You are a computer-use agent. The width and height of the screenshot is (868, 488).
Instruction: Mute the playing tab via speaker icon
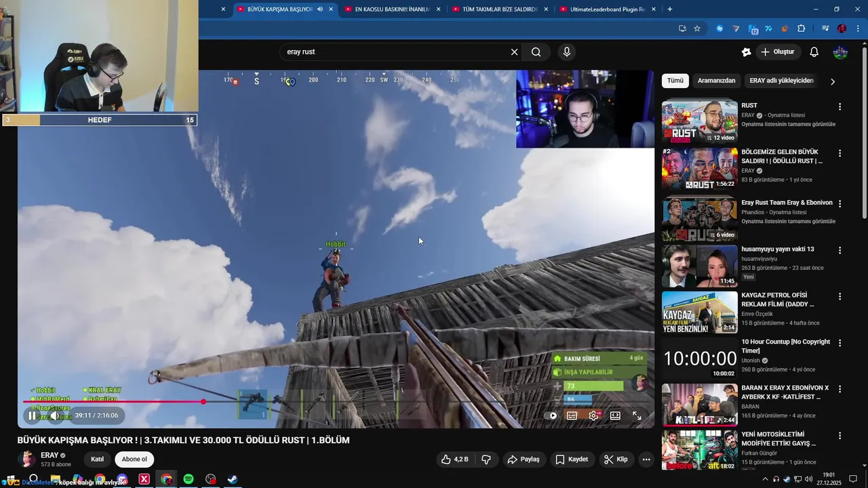coord(319,9)
